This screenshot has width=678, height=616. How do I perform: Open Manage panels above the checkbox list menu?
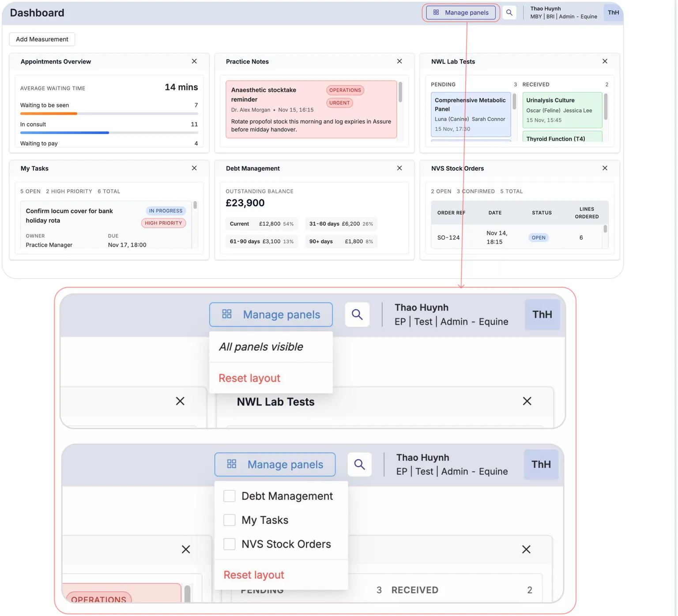[275, 464]
